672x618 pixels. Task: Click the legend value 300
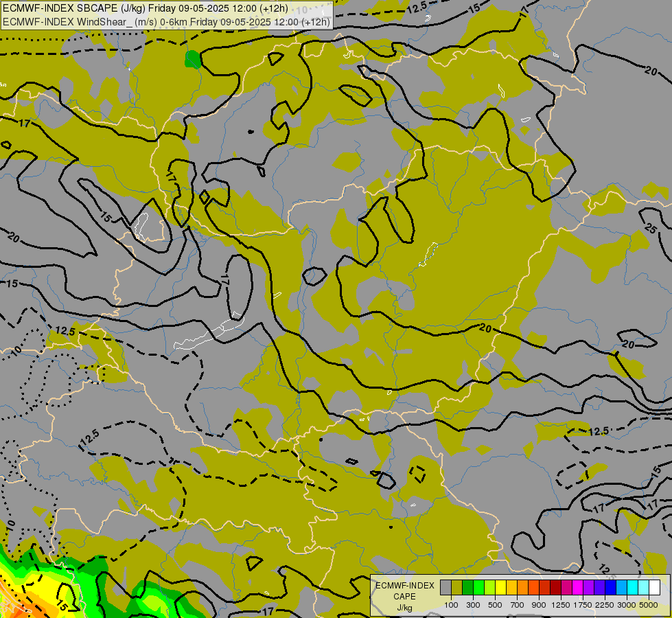pyautogui.click(x=473, y=605)
